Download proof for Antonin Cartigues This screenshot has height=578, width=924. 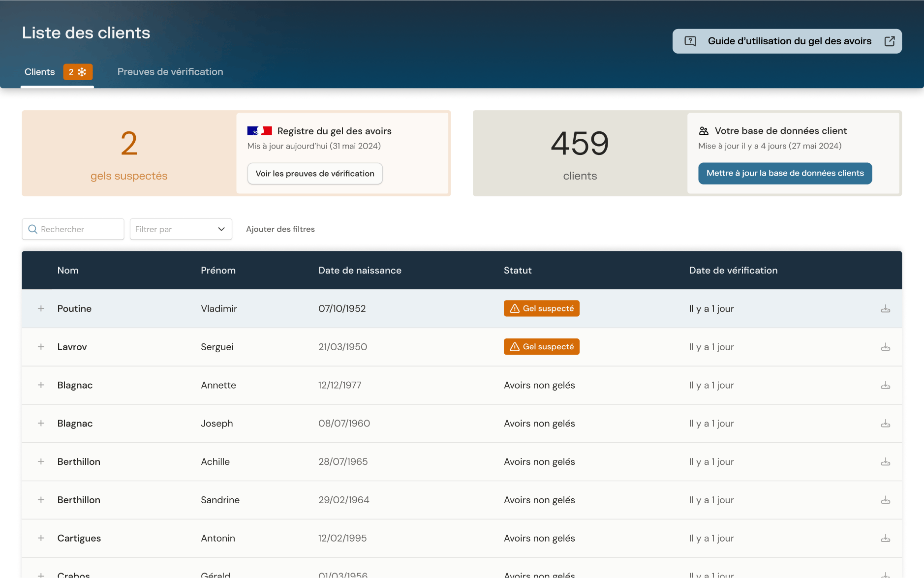pyautogui.click(x=885, y=538)
